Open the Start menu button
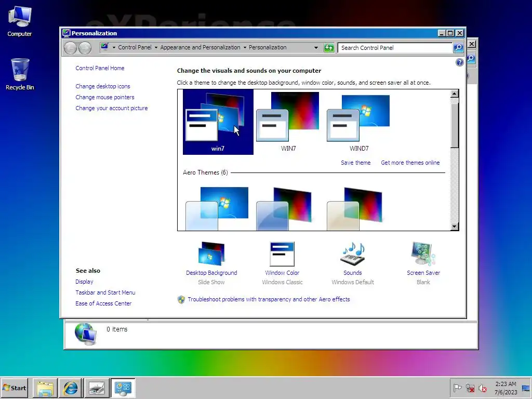532x399 pixels. (14, 388)
